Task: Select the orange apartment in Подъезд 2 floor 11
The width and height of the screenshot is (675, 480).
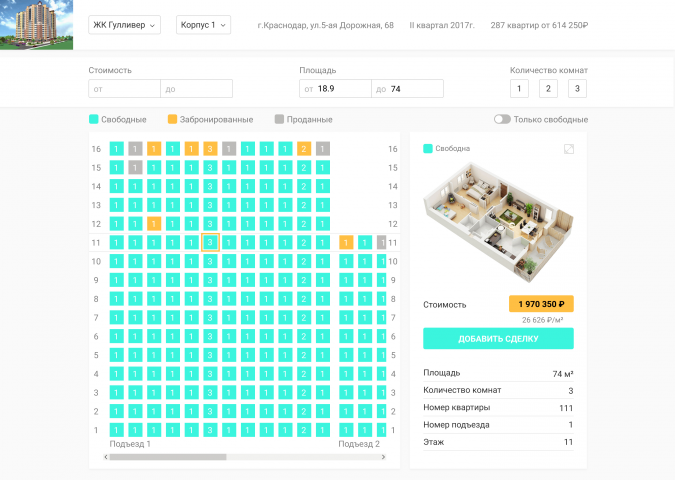Action: [x=346, y=242]
